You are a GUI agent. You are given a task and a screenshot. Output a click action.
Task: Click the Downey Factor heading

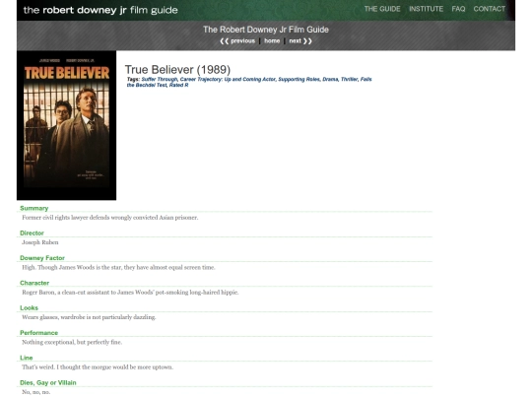click(42, 258)
